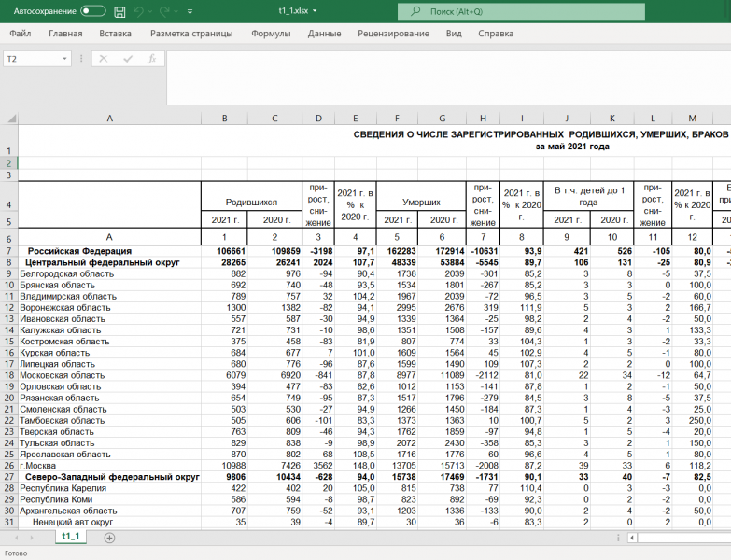Expand the Name Box dropdown arrow

click(x=64, y=59)
